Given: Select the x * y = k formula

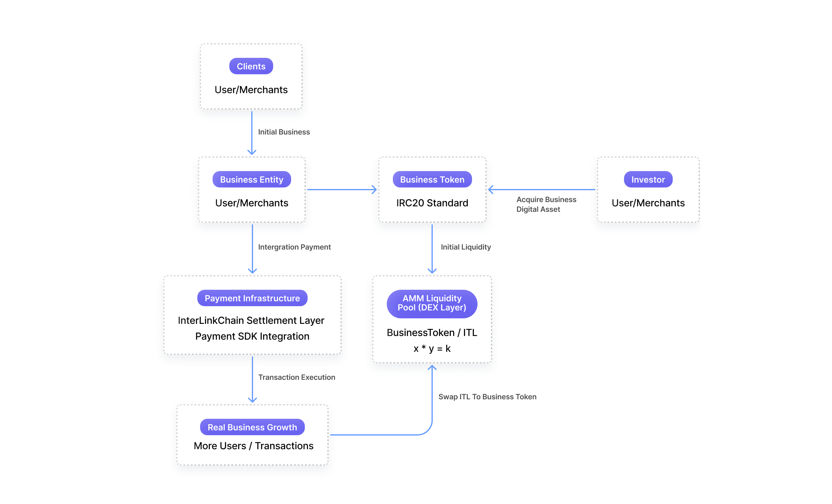Looking at the screenshot, I should pos(432,348).
